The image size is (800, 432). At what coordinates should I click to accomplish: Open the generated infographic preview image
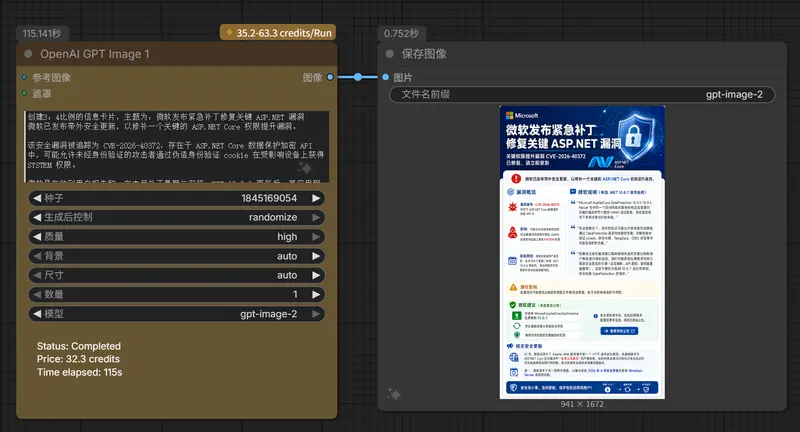point(582,252)
